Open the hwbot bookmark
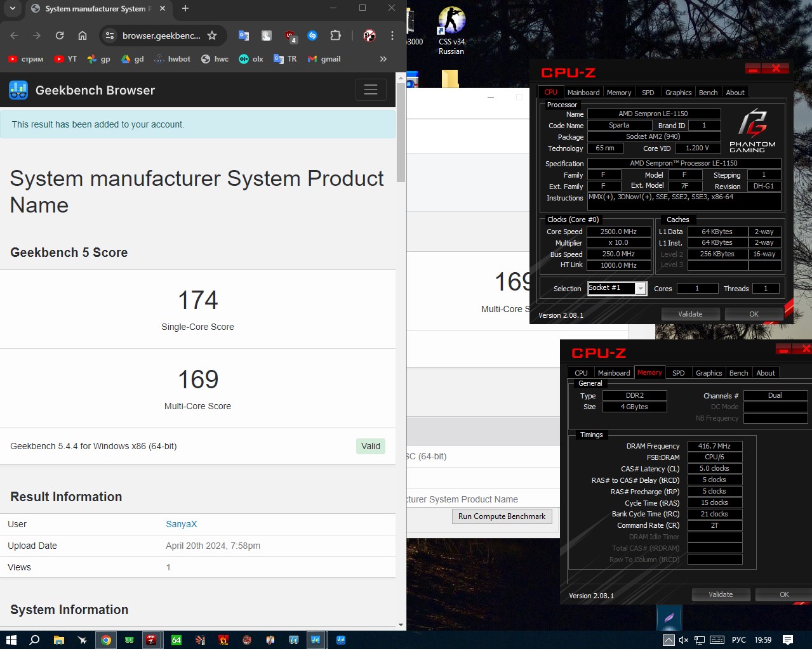The height and width of the screenshot is (649, 812). pyautogui.click(x=172, y=59)
